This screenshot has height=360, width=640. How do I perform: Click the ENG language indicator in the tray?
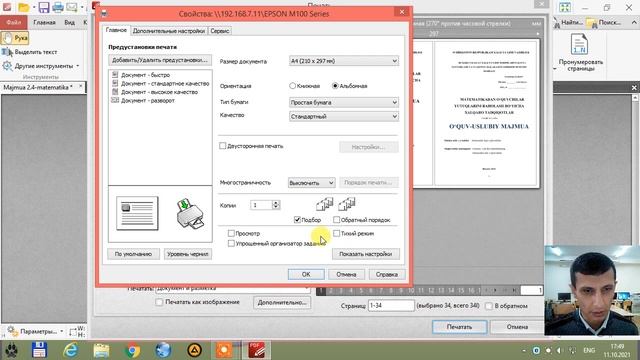point(589,351)
